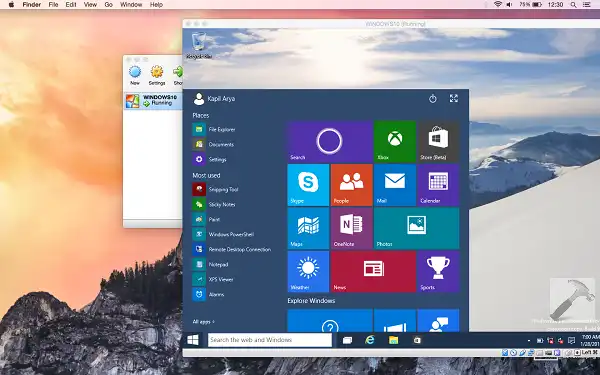Viewport: 600px width, 375px height.
Task: Show hidden icons in Windows system tray
Action: (x=529, y=340)
